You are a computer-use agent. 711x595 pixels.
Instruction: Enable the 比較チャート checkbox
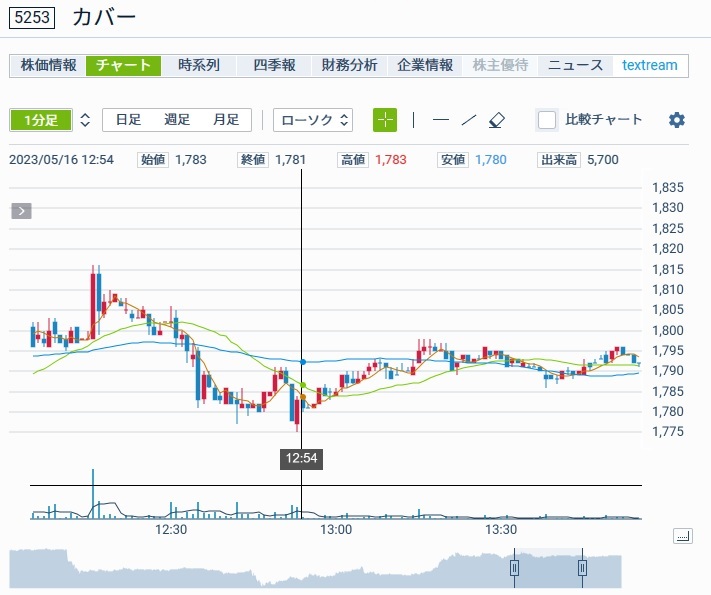pos(547,120)
